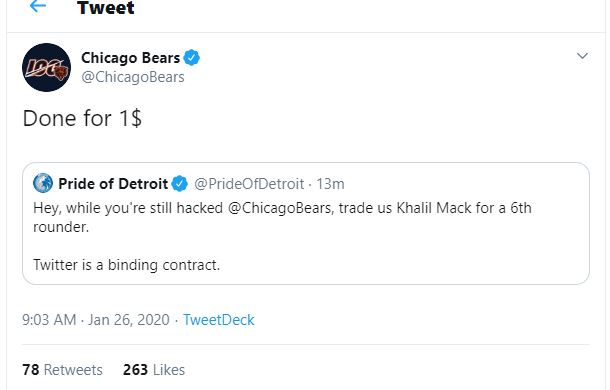
Task: Open the quoted tweet's 13m timestamp
Action: (x=330, y=184)
